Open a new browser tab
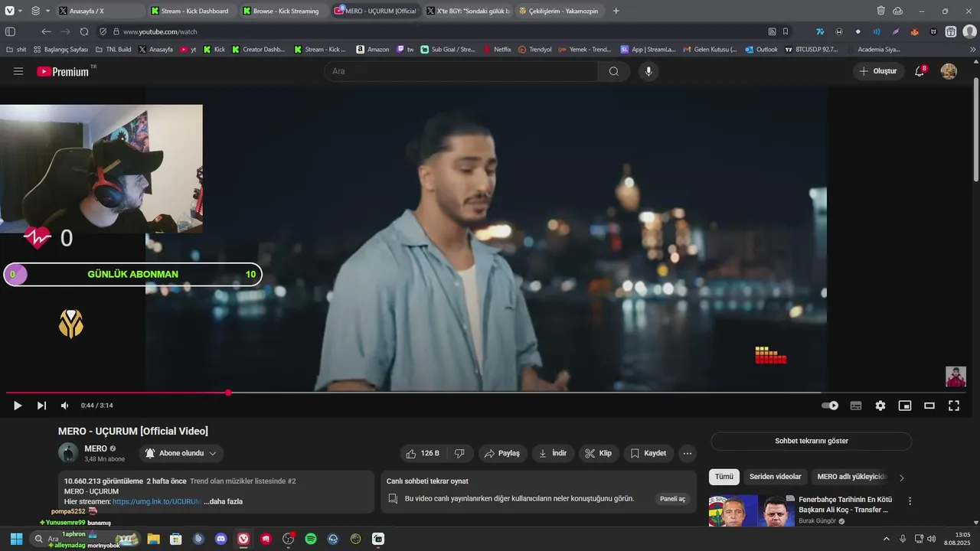This screenshot has height=551, width=980. click(x=616, y=11)
